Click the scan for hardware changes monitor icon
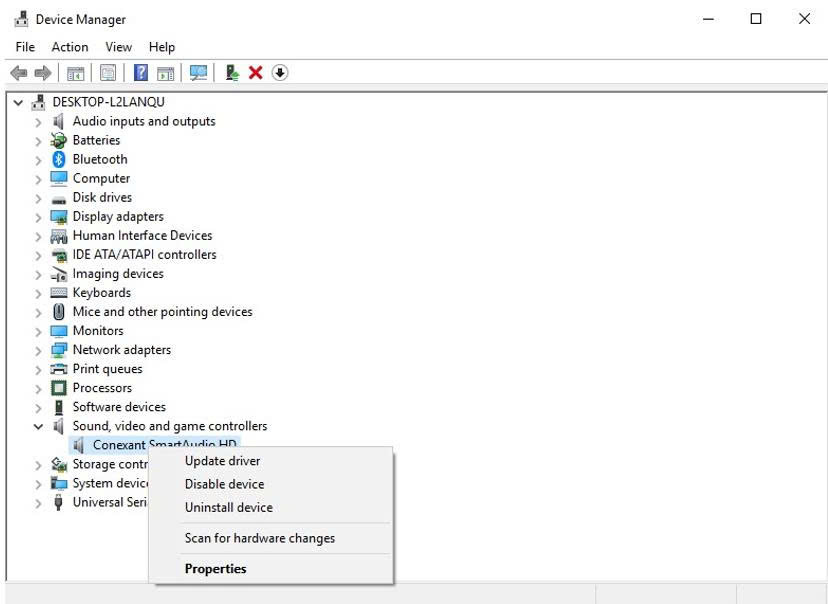This screenshot has width=828, height=604. click(x=198, y=73)
